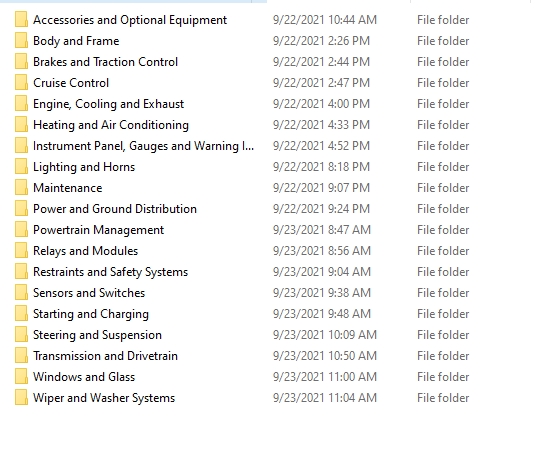
Task: Select the Powertrain Management folder name
Action: click(x=98, y=230)
